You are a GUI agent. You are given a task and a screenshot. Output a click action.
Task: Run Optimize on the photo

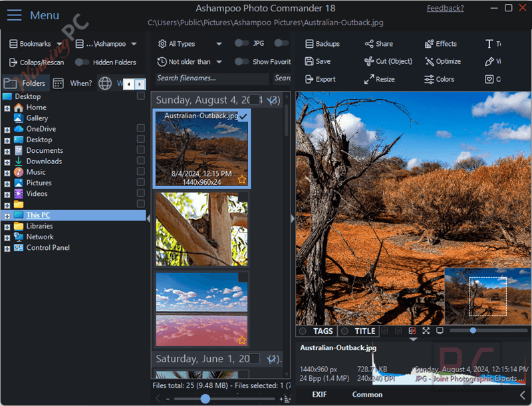pyautogui.click(x=442, y=61)
